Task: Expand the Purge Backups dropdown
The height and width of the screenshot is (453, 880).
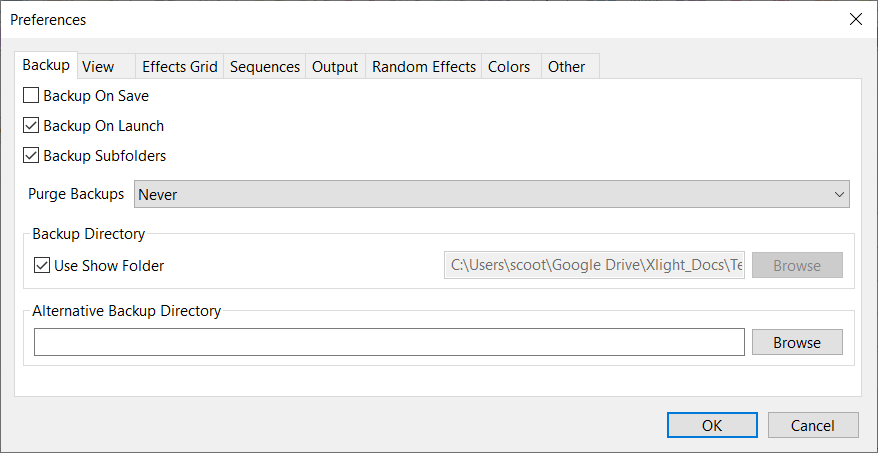Action: tap(492, 194)
